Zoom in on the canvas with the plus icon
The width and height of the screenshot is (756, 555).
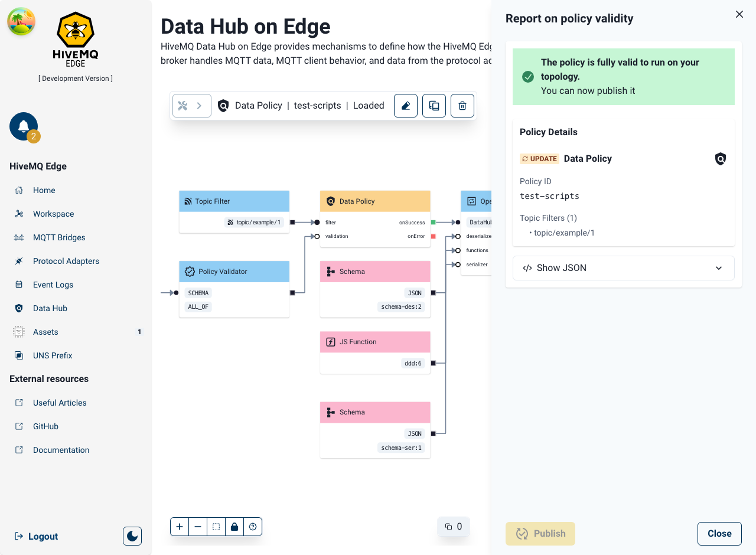point(180,526)
